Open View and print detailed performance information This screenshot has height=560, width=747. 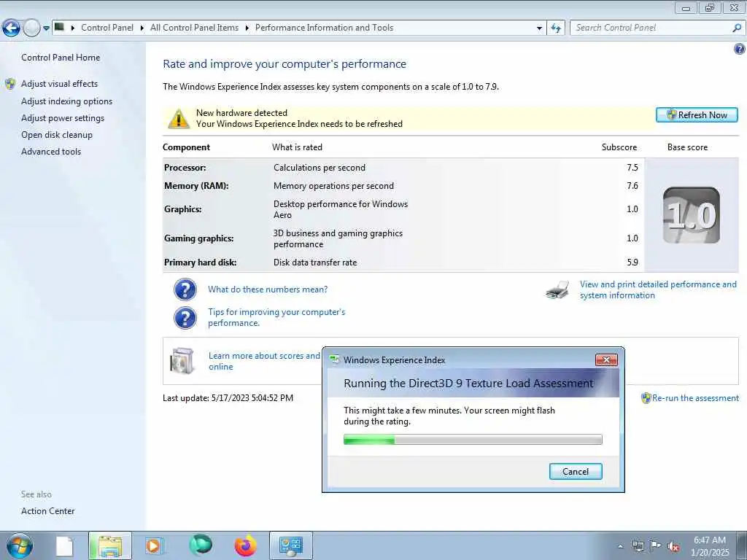[658, 290]
